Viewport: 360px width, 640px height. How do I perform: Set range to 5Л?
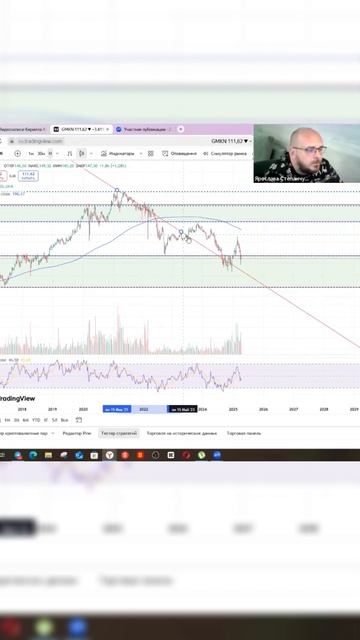click(55, 420)
